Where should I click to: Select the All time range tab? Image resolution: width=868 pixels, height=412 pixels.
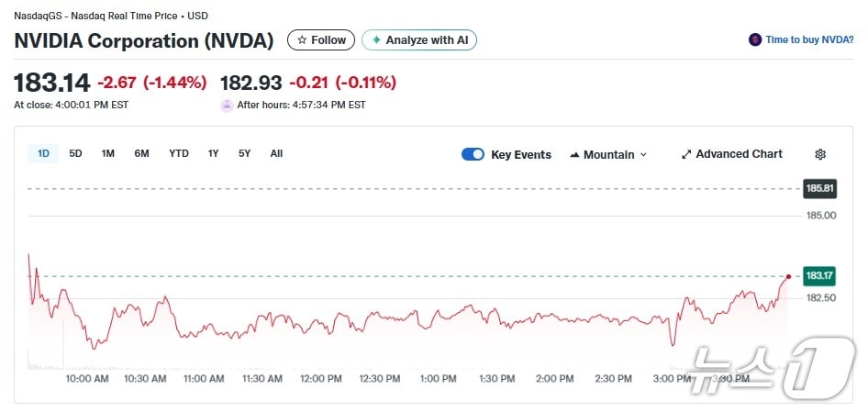[x=276, y=153]
